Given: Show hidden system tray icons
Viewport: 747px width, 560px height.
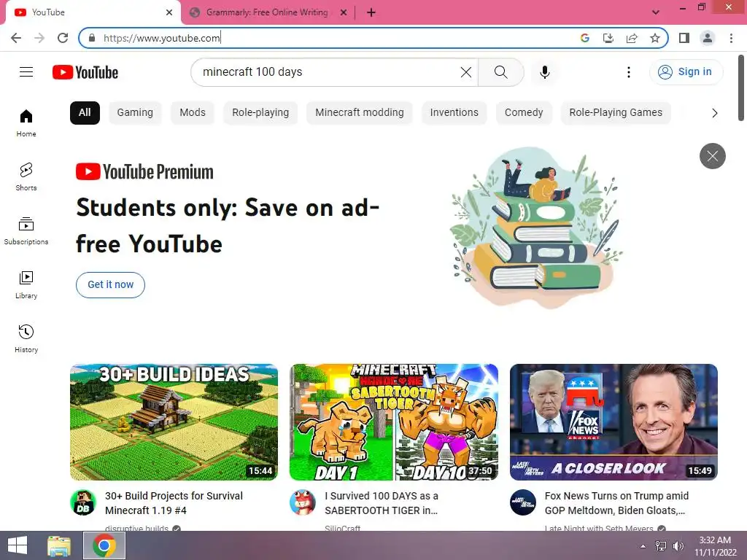Looking at the screenshot, I should click(643, 546).
